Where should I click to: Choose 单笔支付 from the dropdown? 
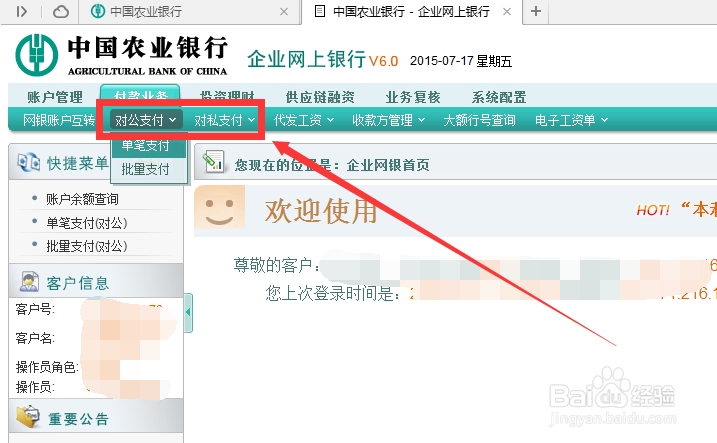click(x=149, y=145)
